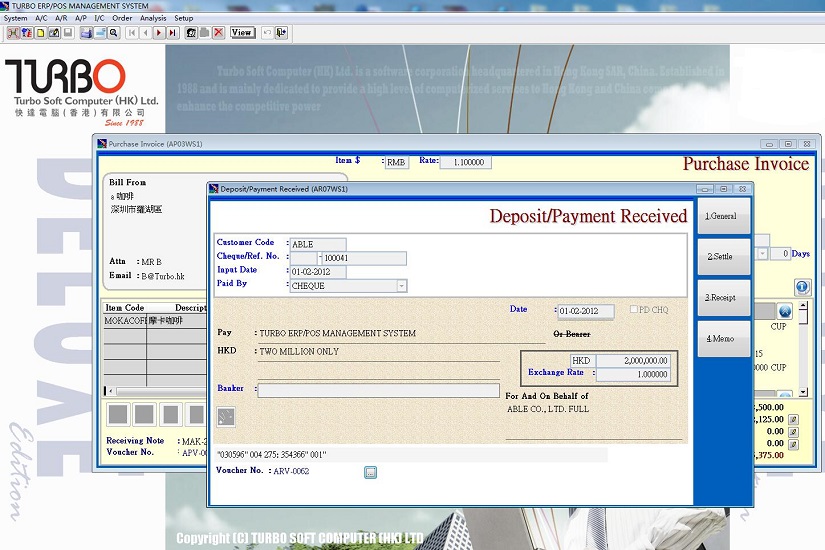The image size is (825, 550).
Task: Click the Undo arrow icon in the toolbar
Action: pyautogui.click(x=267, y=33)
